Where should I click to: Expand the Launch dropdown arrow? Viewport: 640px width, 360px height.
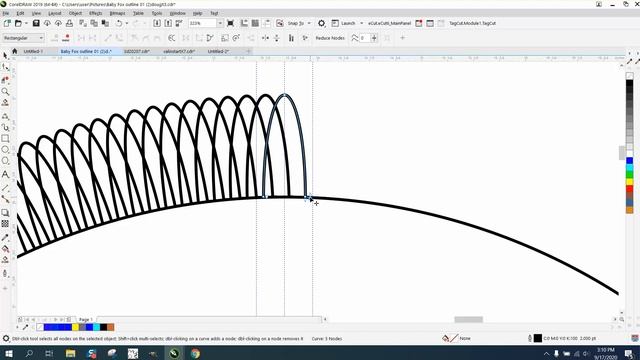361,23
